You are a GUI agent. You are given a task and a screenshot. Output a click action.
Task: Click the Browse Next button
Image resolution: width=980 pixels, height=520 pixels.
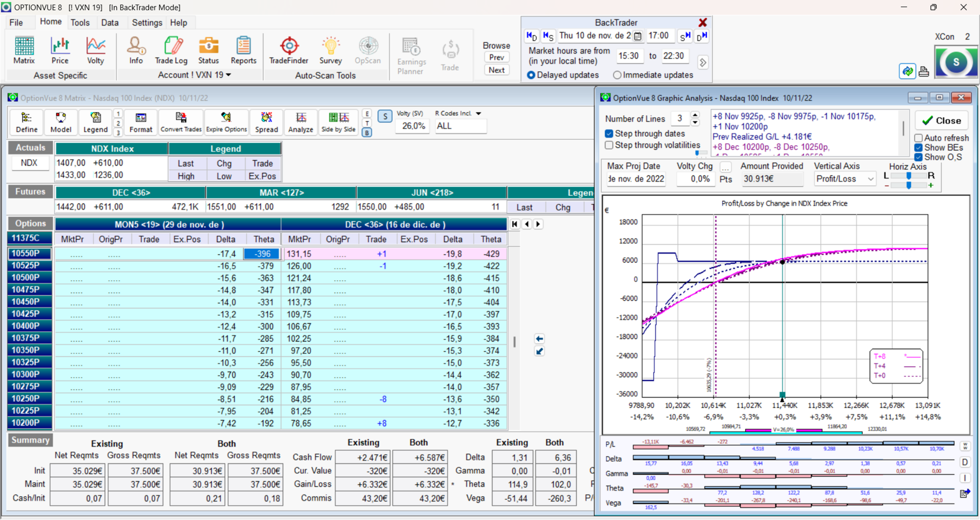497,70
